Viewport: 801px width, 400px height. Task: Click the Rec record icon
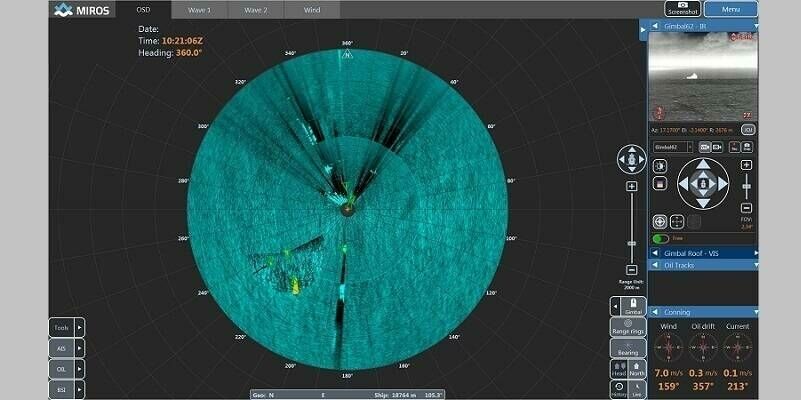[x=735, y=147]
